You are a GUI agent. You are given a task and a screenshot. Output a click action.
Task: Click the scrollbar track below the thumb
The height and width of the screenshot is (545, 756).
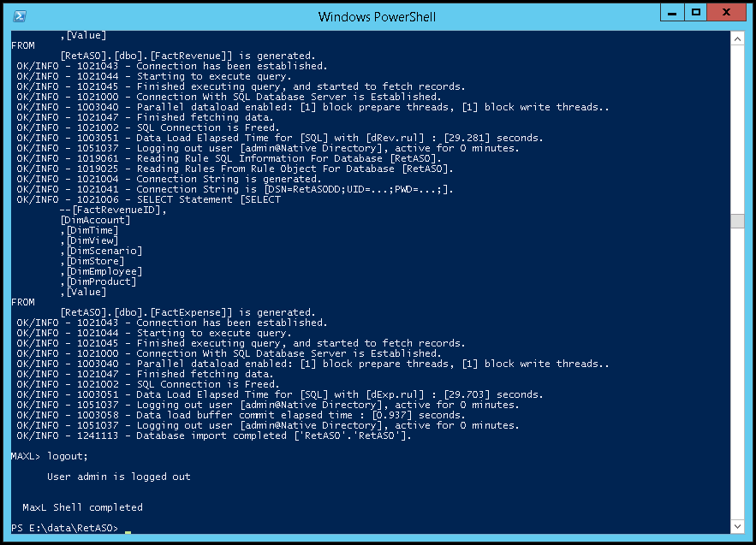(x=737, y=373)
